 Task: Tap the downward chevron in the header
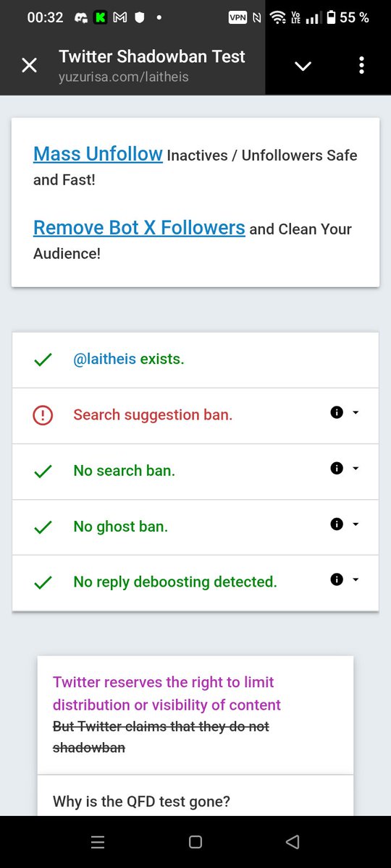pos(303,66)
